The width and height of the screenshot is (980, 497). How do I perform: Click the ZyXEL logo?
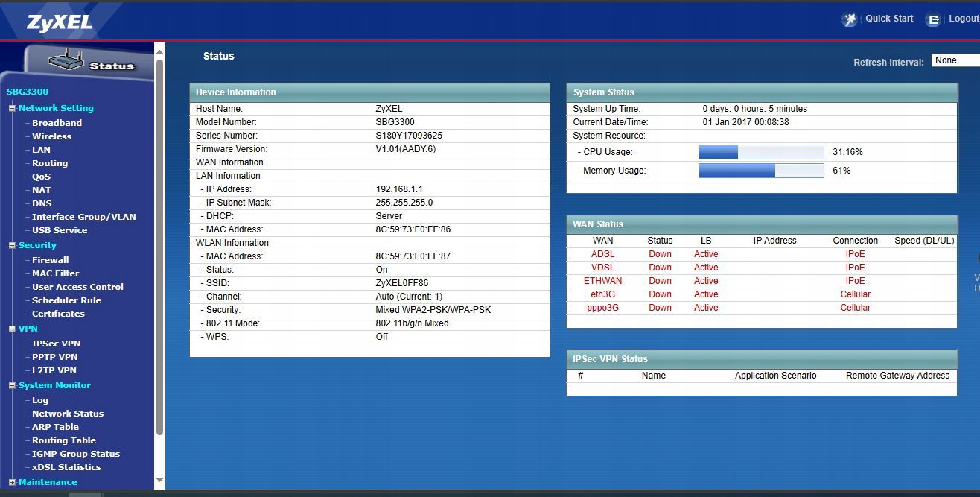click(x=60, y=23)
